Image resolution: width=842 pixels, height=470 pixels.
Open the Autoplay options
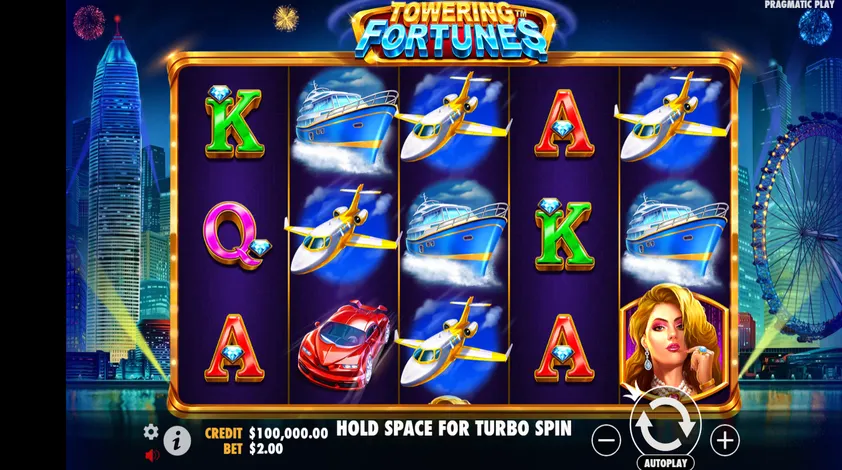pyautogui.click(x=665, y=462)
